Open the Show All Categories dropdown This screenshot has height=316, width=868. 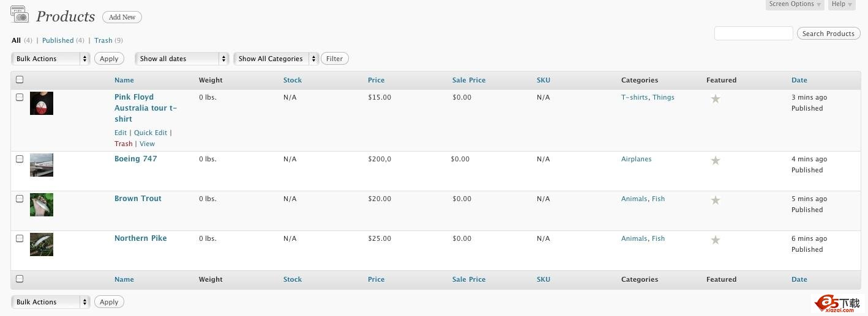(276, 59)
